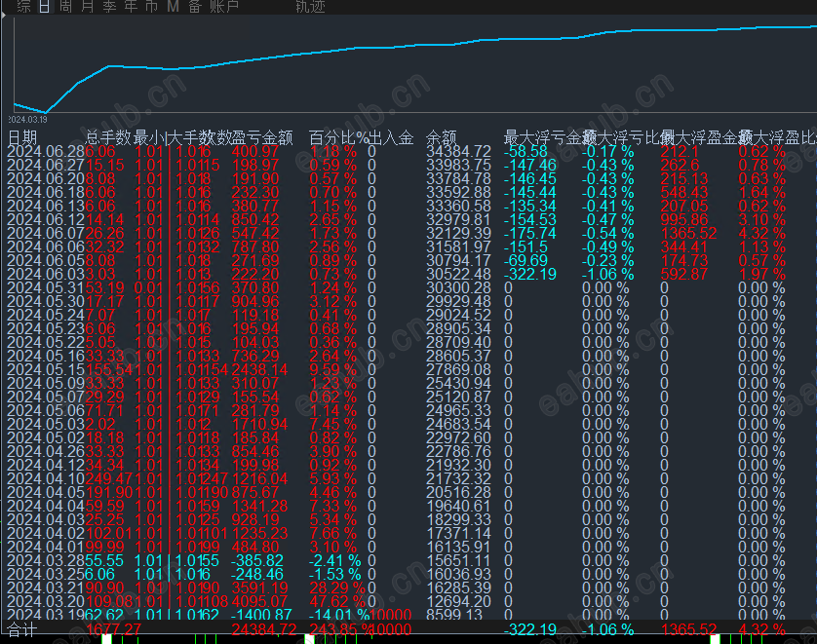This screenshot has width=817, height=644.
Task: Click balance 25430.94
Action: coord(458,383)
